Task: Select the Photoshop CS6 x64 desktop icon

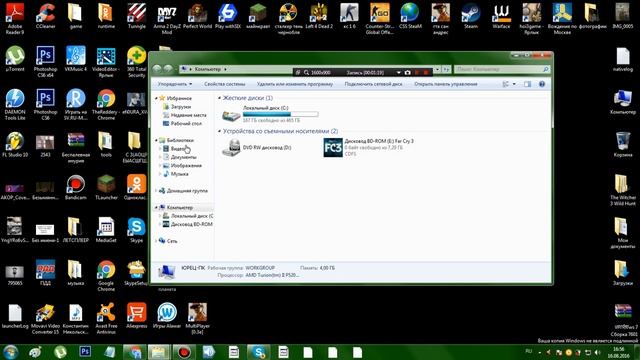Action: pos(45,61)
